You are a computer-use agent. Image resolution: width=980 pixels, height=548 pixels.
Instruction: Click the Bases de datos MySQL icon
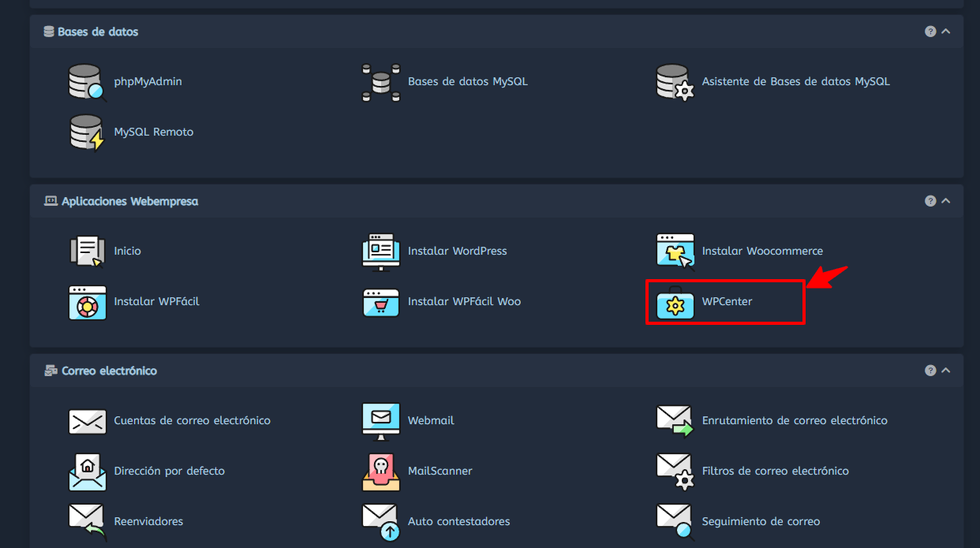381,82
